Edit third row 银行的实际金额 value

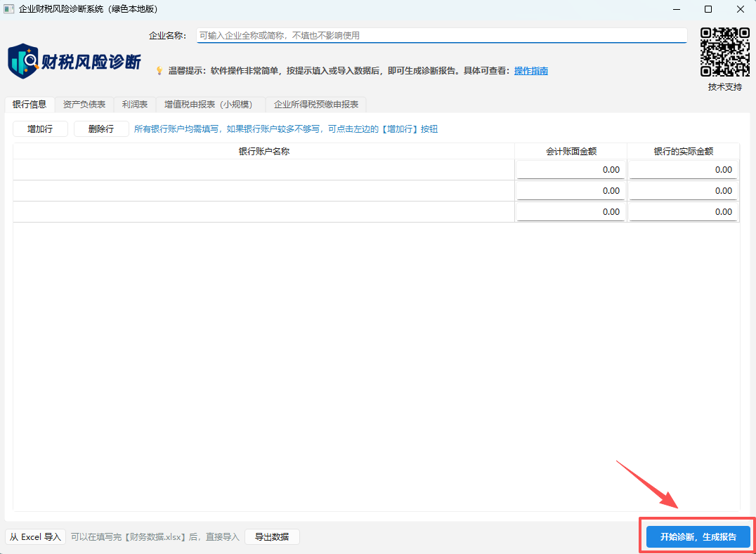click(x=683, y=212)
